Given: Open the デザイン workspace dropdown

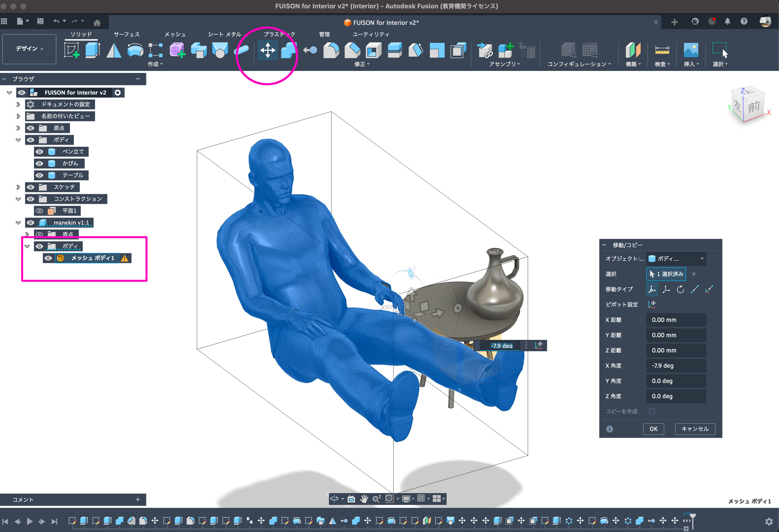Looking at the screenshot, I should (x=29, y=49).
